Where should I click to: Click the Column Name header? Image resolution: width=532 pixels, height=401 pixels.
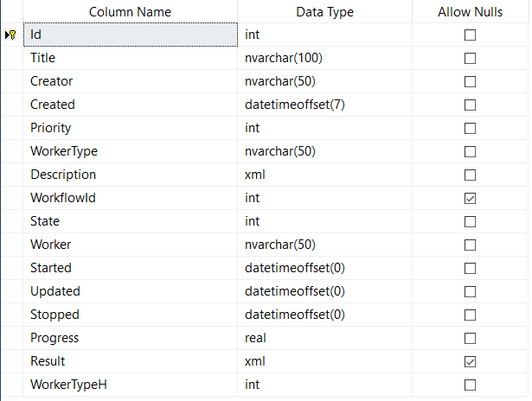click(x=130, y=12)
